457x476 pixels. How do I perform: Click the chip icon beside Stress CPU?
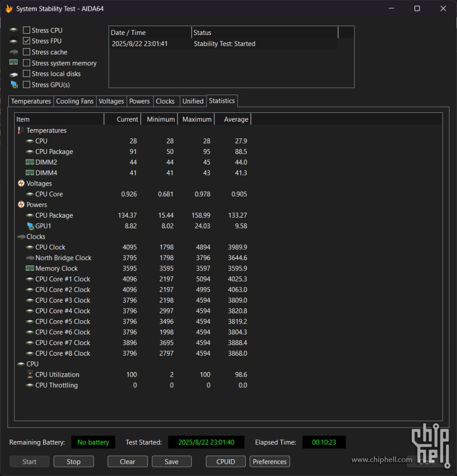(x=14, y=30)
